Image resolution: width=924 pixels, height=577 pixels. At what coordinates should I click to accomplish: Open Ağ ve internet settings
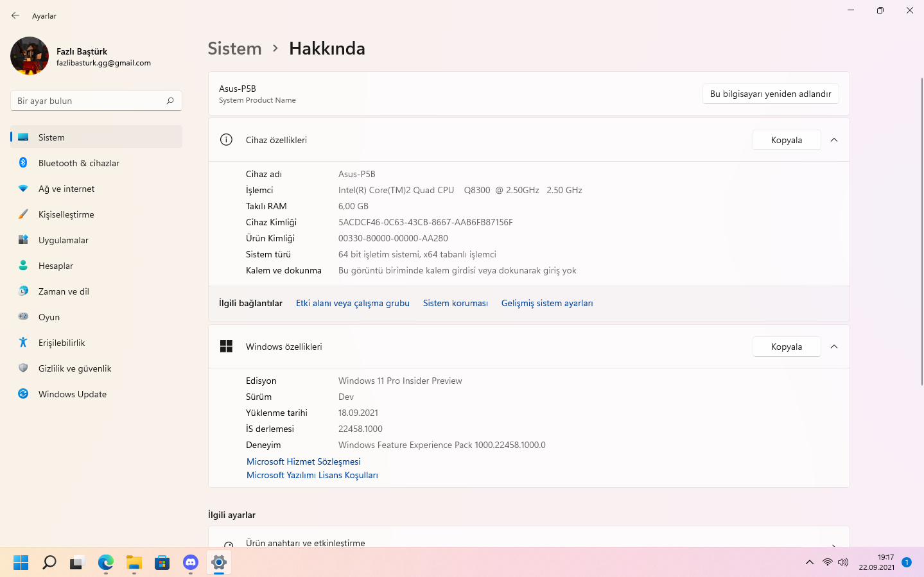[96, 189]
